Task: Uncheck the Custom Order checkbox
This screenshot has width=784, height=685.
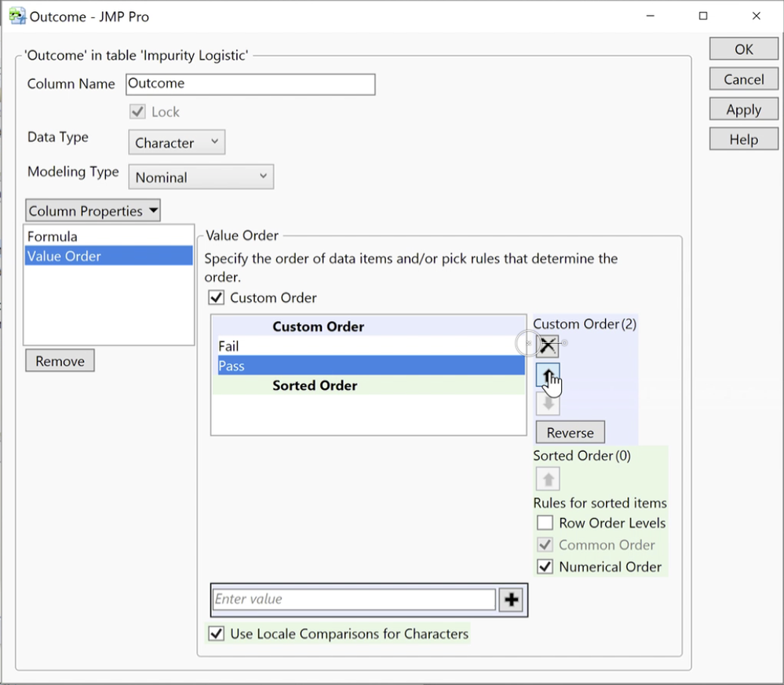Action: click(x=216, y=297)
